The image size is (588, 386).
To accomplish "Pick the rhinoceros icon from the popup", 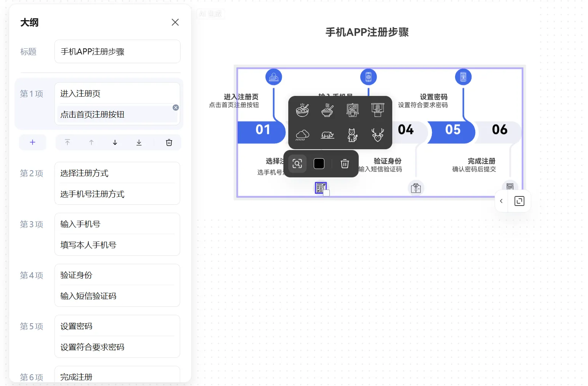I will click(327, 135).
